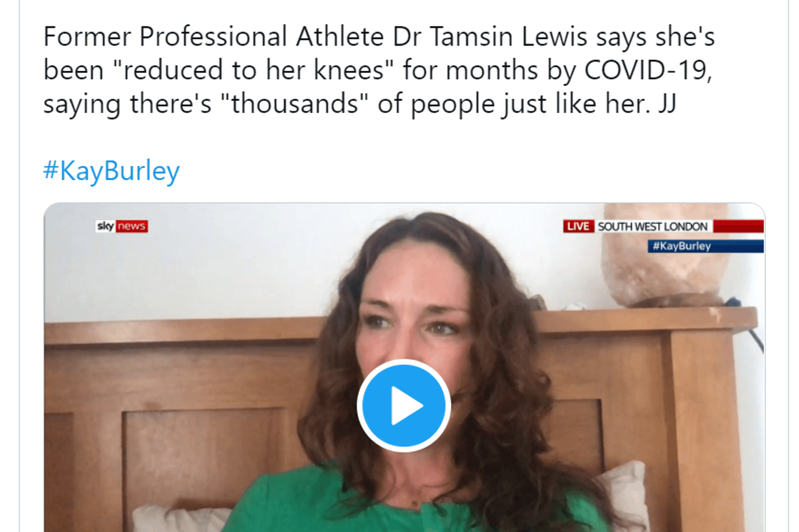Click the red bar beside SOUTH WEST LONDON
799x532 pixels.
(738, 226)
